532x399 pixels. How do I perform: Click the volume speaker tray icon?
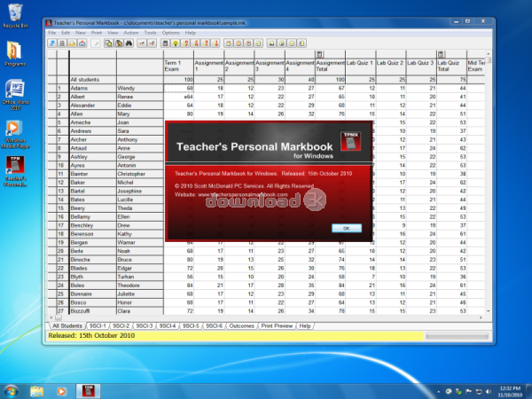click(489, 392)
